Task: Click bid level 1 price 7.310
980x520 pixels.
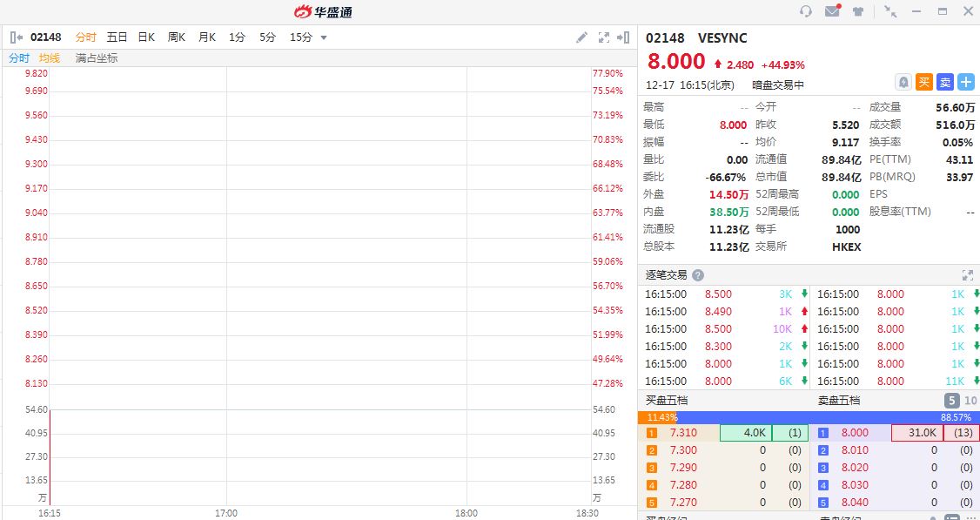Action: pyautogui.click(x=683, y=433)
